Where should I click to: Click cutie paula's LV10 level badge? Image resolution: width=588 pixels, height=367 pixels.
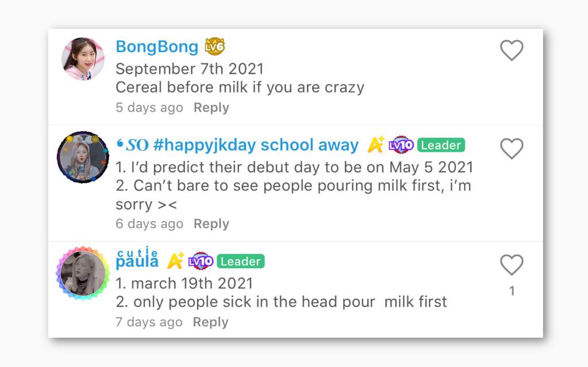coord(200,261)
